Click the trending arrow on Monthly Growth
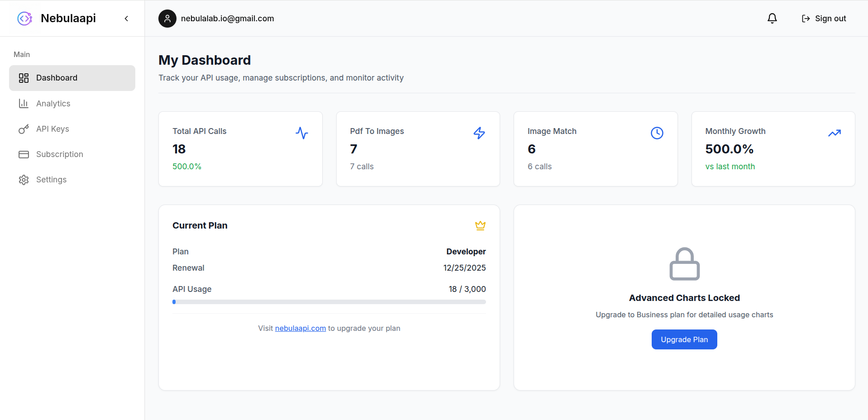868x420 pixels. pos(835,133)
